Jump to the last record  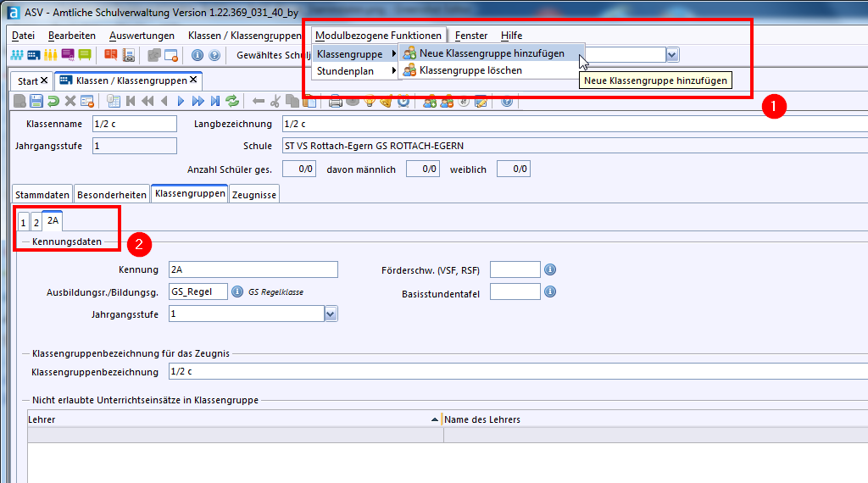pyautogui.click(x=215, y=101)
